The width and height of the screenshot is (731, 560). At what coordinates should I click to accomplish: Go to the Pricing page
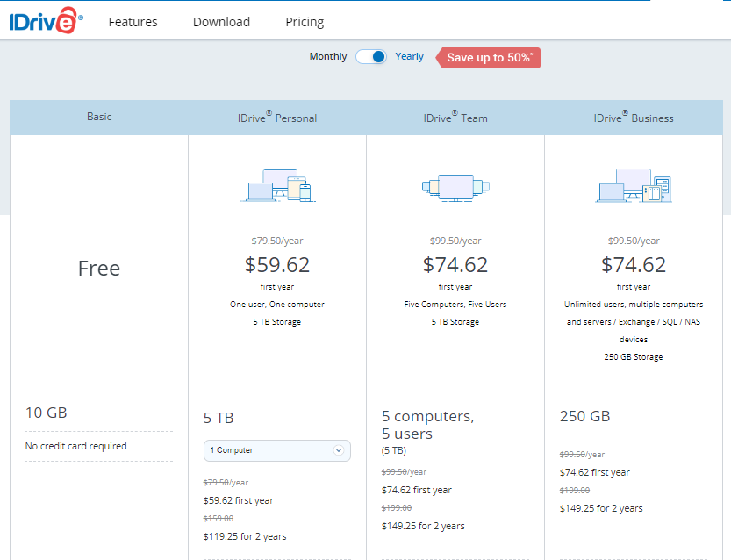coord(305,22)
